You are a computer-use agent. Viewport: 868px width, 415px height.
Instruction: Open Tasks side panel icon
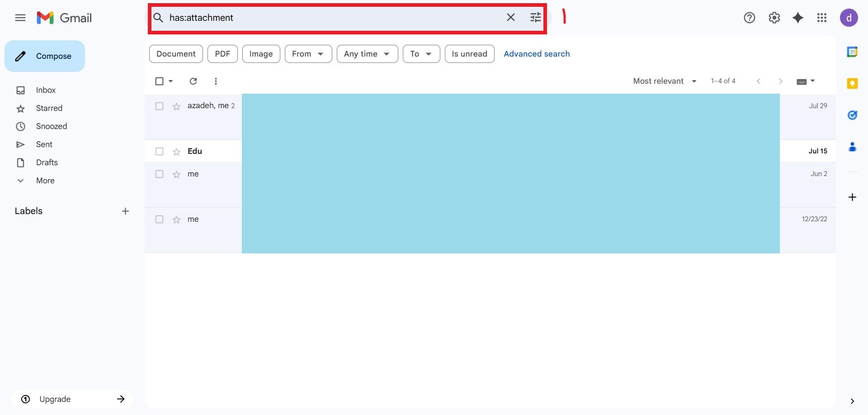[x=852, y=115]
